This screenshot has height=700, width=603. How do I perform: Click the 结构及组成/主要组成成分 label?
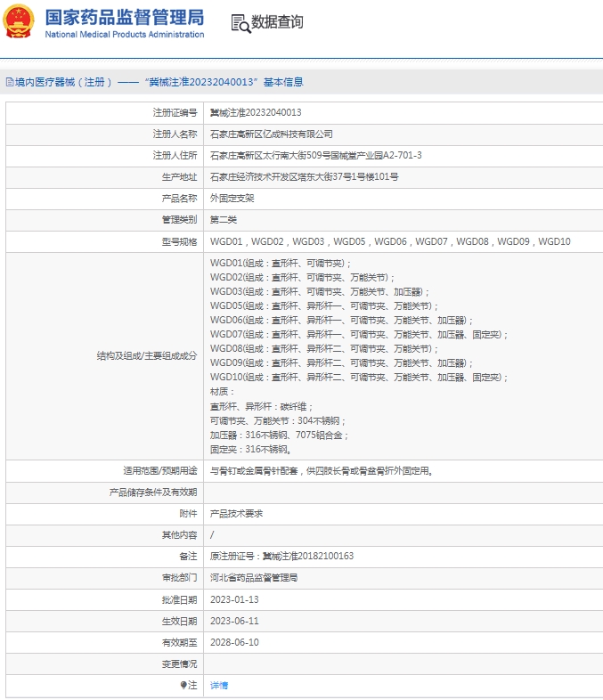click(x=147, y=356)
